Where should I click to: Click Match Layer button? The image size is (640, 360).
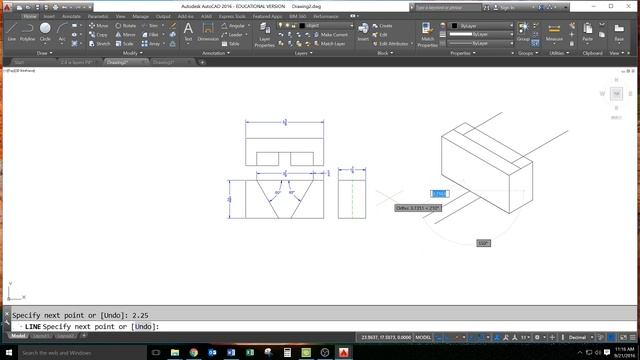pyautogui.click(x=329, y=44)
